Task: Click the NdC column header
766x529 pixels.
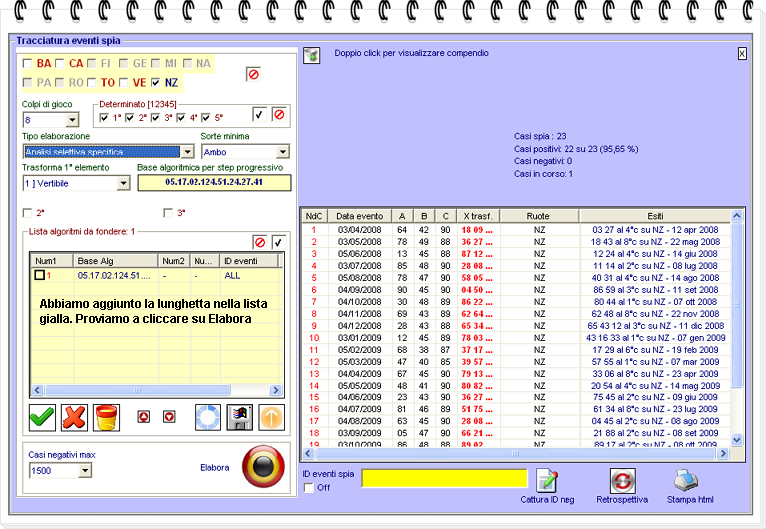Action: click(314, 216)
